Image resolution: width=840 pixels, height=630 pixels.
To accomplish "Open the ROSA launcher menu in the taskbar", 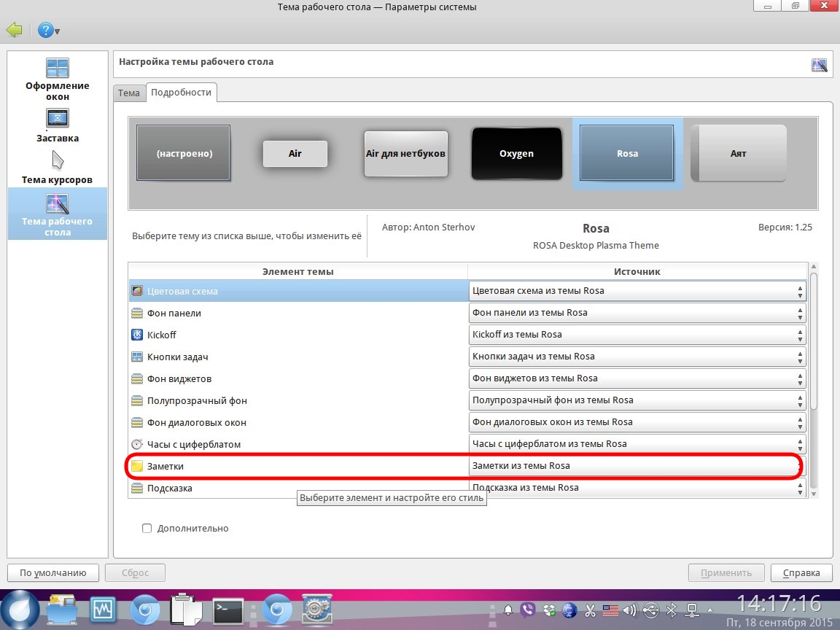I will click(x=19, y=610).
